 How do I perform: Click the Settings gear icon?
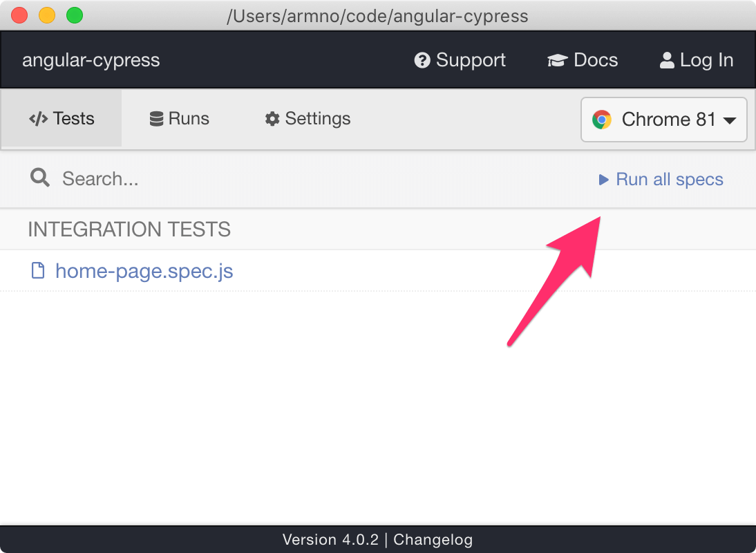click(x=272, y=119)
